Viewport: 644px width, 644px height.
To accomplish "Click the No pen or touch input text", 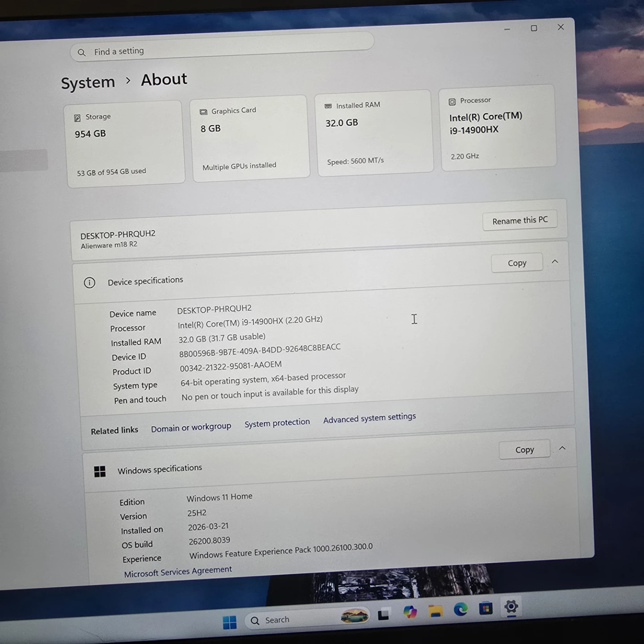I will [270, 393].
